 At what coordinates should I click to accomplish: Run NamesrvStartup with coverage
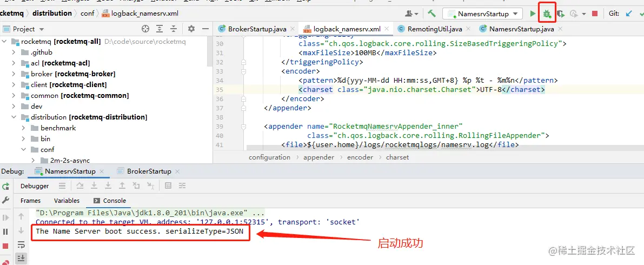pyautogui.click(x=560, y=14)
